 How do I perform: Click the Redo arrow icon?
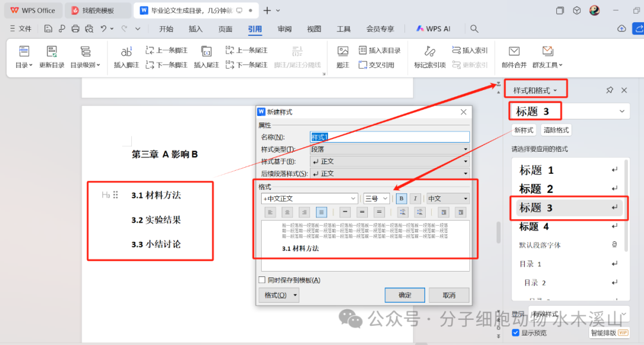(125, 29)
